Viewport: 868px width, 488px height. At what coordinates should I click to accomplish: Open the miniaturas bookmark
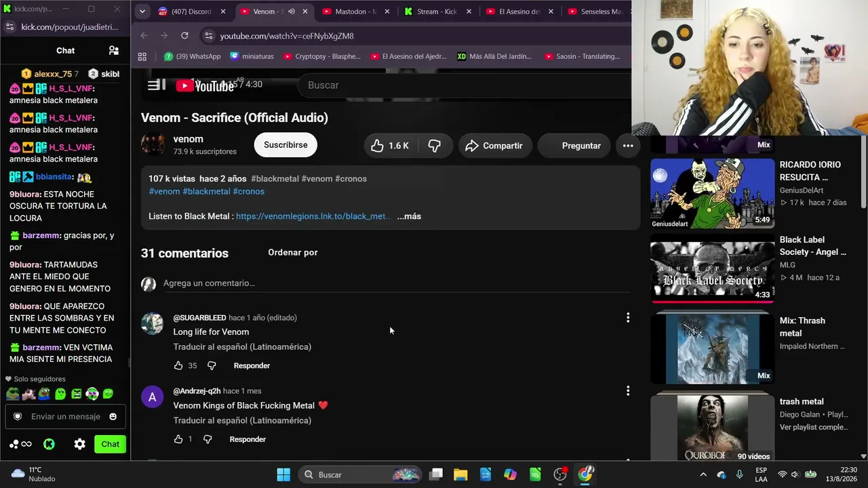tap(252, 56)
